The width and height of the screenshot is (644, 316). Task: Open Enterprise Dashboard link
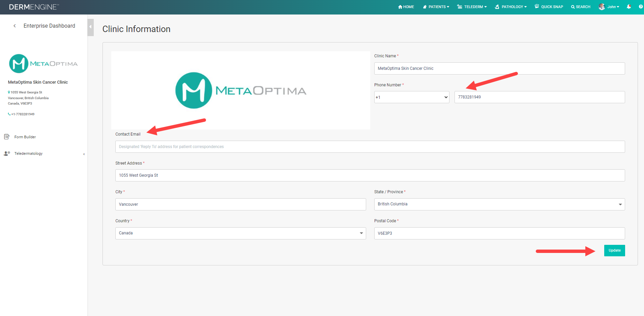click(49, 26)
